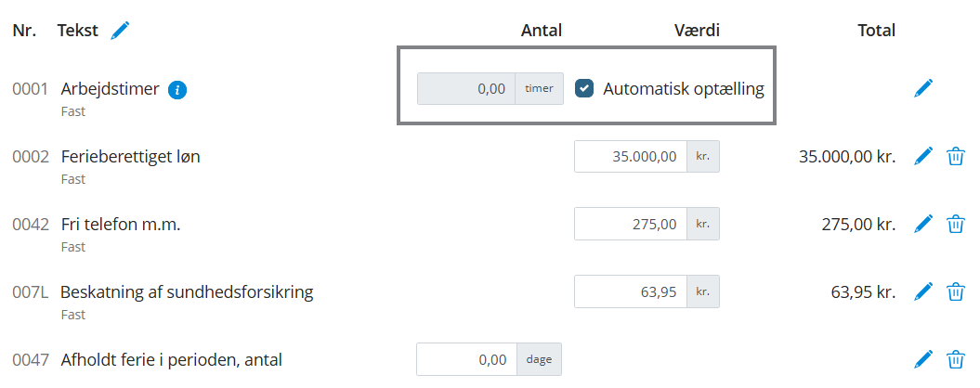Viewport: 980px width, 388px height.
Task: Click the info icon beside Arbejdstimer
Action: 177,90
